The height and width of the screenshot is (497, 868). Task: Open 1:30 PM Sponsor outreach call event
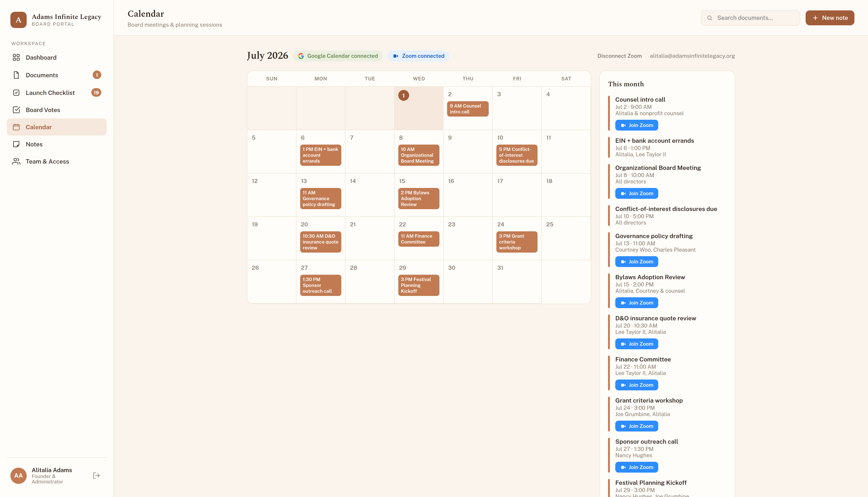tap(320, 285)
